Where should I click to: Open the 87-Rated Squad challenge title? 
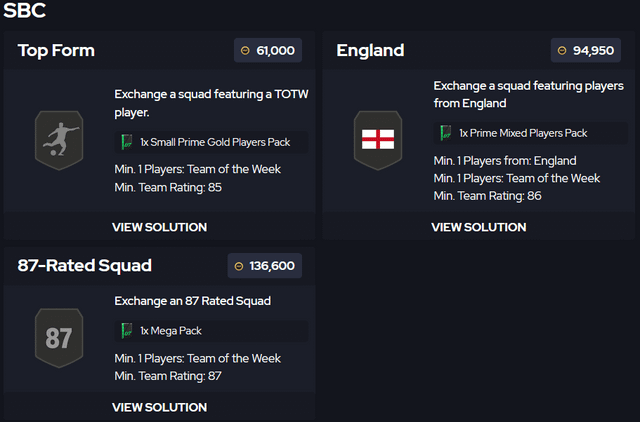click(x=85, y=265)
